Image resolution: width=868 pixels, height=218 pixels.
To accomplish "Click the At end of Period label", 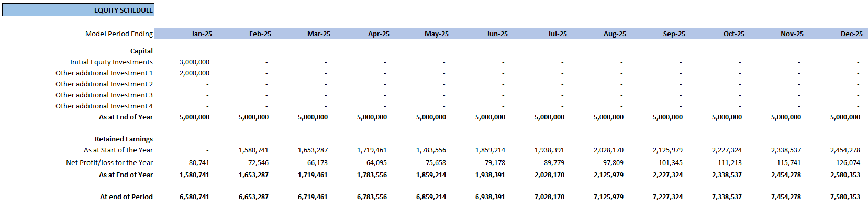I will pos(126,197).
